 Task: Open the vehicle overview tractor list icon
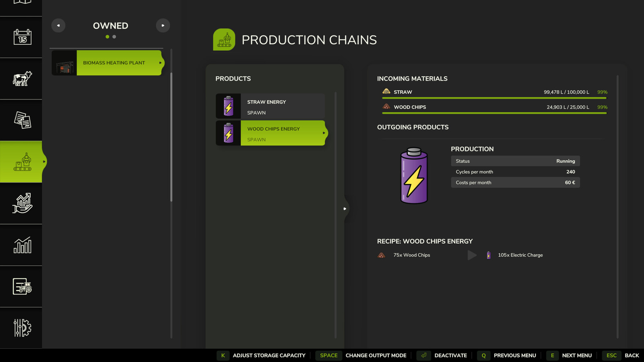(x=22, y=286)
